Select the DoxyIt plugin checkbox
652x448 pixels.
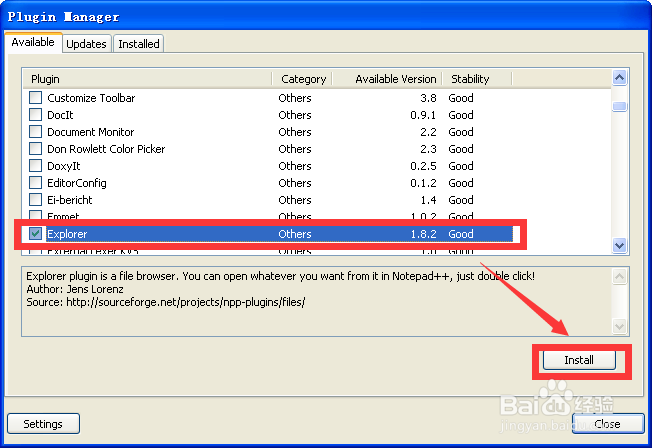(x=35, y=166)
